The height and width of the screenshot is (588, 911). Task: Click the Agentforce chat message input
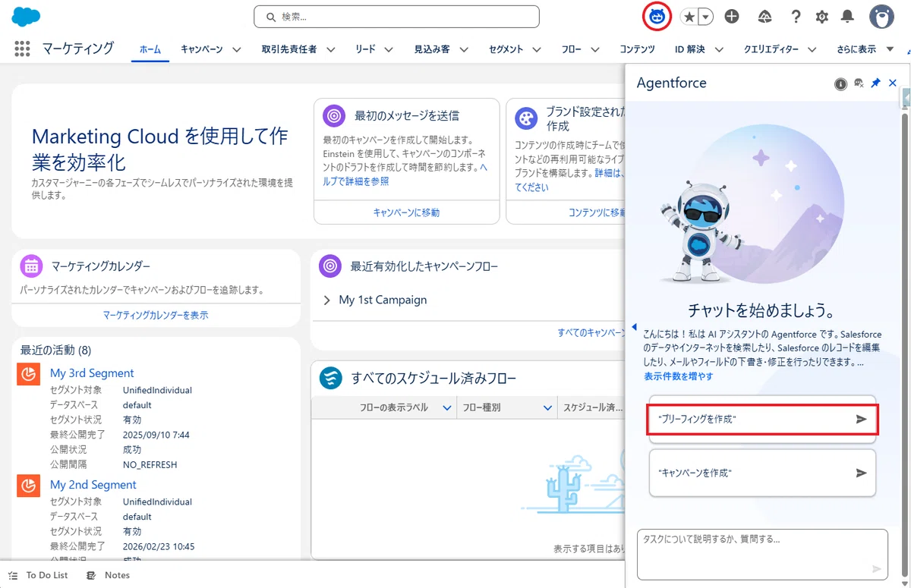(x=762, y=554)
